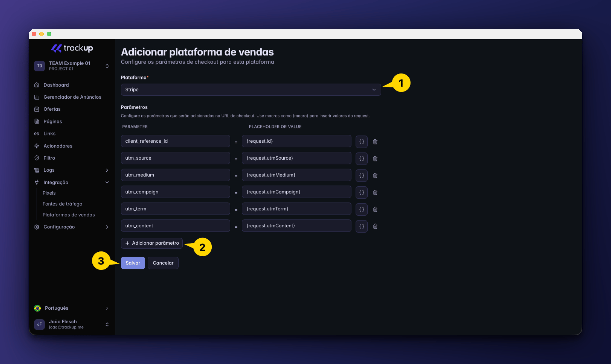Click the Logs scroll icon
The width and height of the screenshot is (611, 364).
pos(37,170)
